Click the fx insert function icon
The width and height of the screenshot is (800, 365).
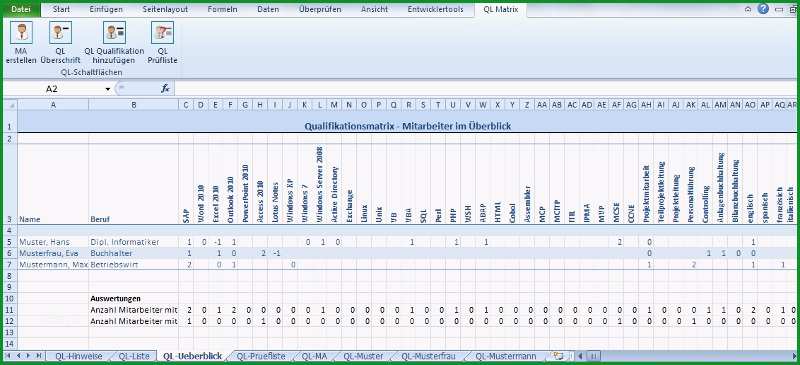click(165, 88)
